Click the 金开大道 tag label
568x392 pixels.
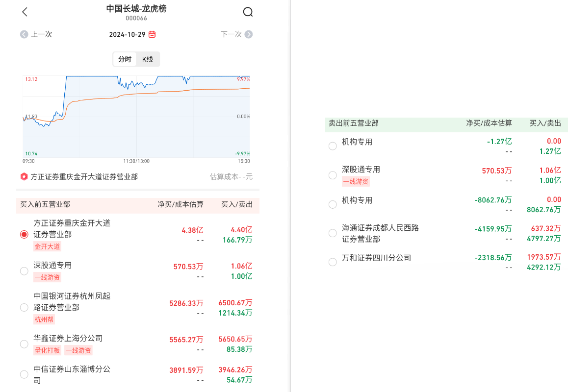(48, 246)
